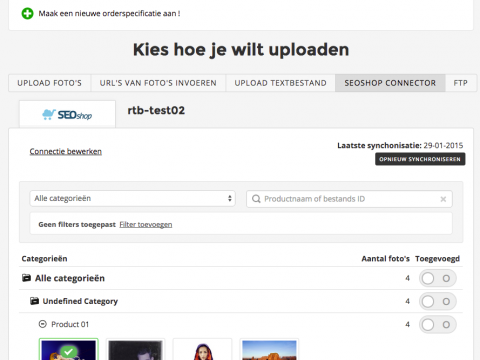
Task: Collapse Product 01 with minus icon
Action: 43,324
